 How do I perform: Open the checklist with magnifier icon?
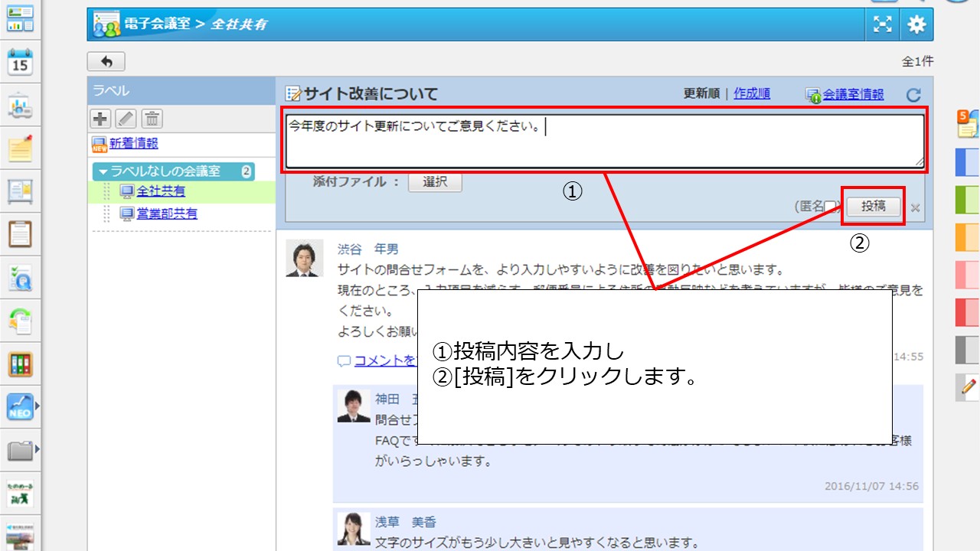21,279
